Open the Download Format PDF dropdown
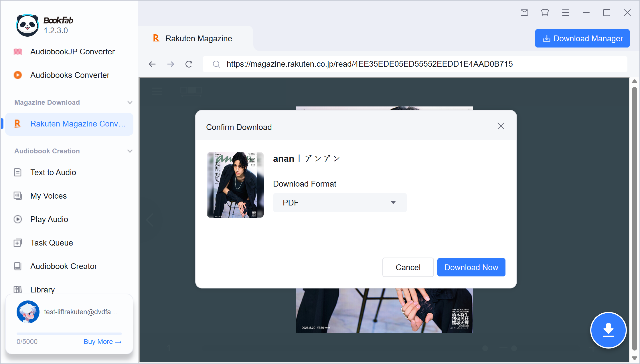 (340, 203)
